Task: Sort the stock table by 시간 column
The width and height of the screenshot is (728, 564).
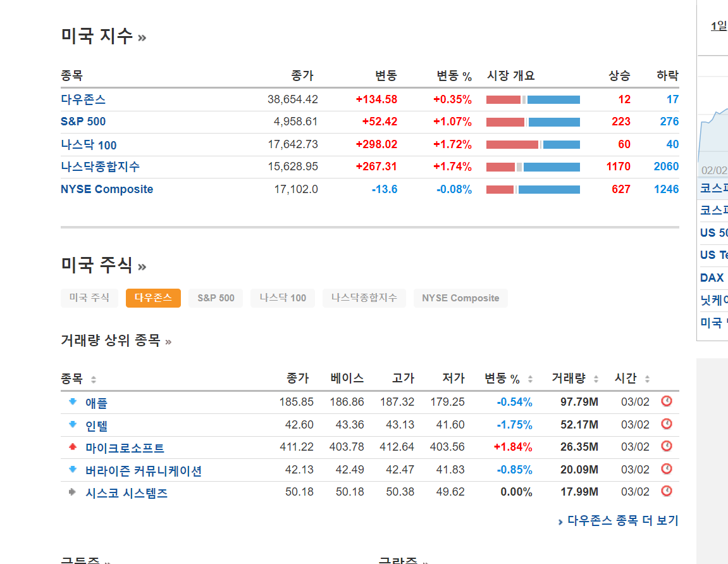Action: 647,379
